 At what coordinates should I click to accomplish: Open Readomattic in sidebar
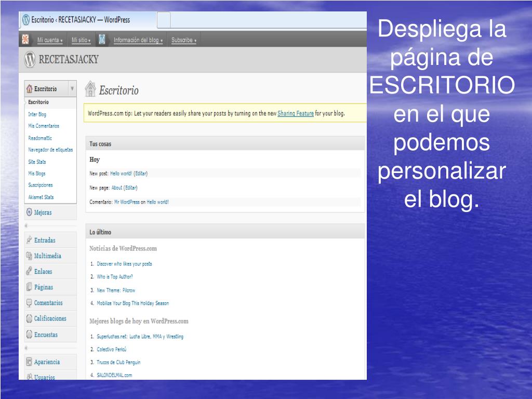40,138
